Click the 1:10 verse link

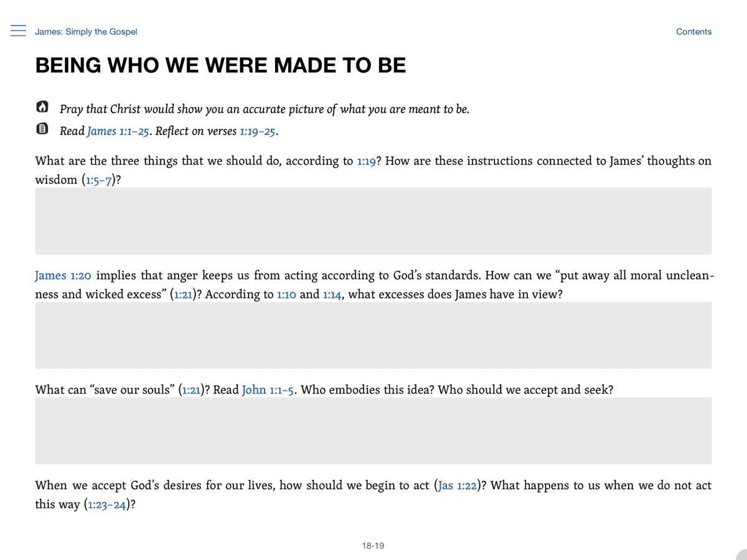(x=286, y=295)
